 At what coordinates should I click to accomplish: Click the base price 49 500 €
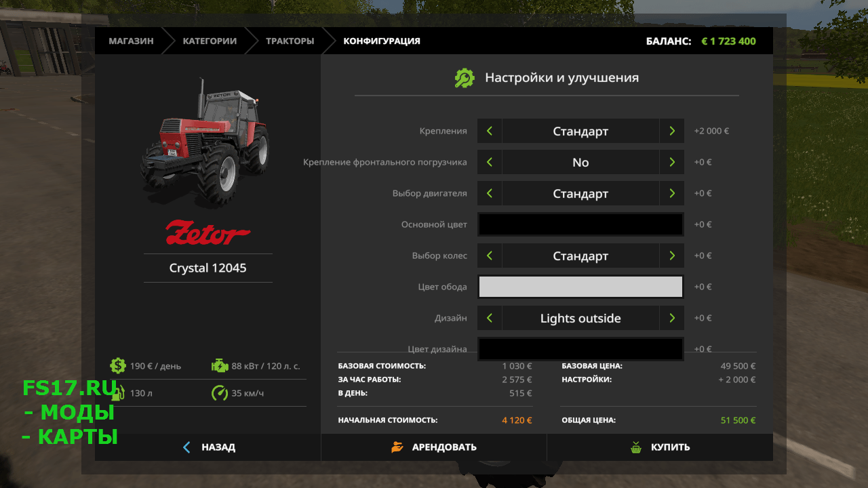point(738,366)
